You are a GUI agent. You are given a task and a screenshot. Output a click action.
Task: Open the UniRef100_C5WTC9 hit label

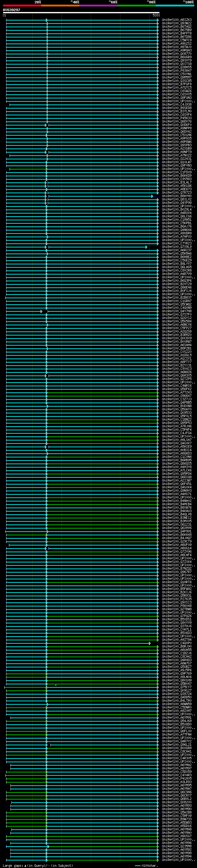177,40
